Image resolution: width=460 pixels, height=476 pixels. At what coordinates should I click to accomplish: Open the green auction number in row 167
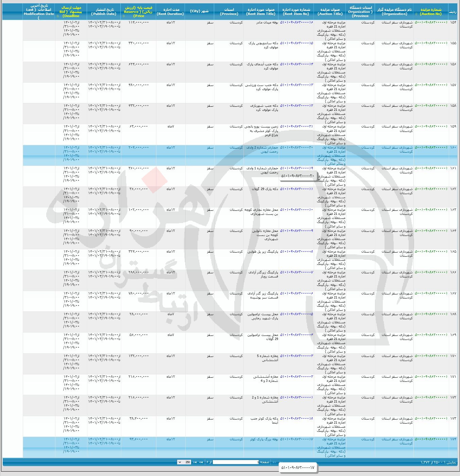431,293
